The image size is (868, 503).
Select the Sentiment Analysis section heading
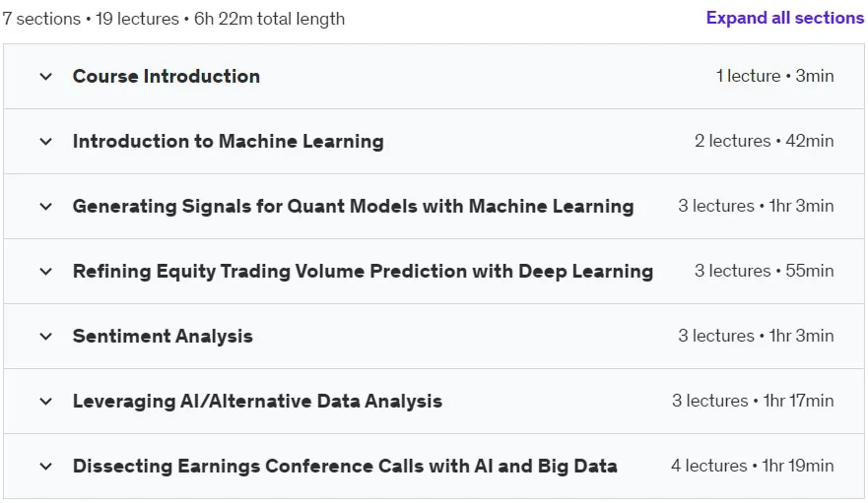(163, 337)
